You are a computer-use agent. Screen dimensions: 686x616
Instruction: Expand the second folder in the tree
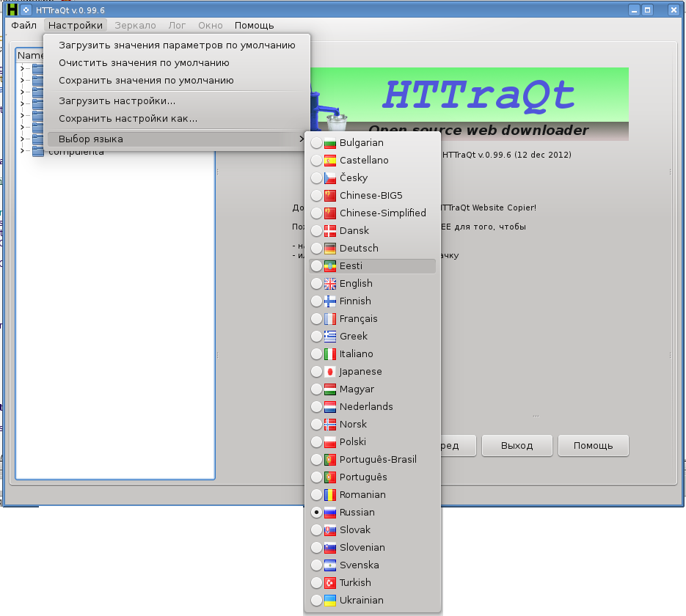[22, 80]
